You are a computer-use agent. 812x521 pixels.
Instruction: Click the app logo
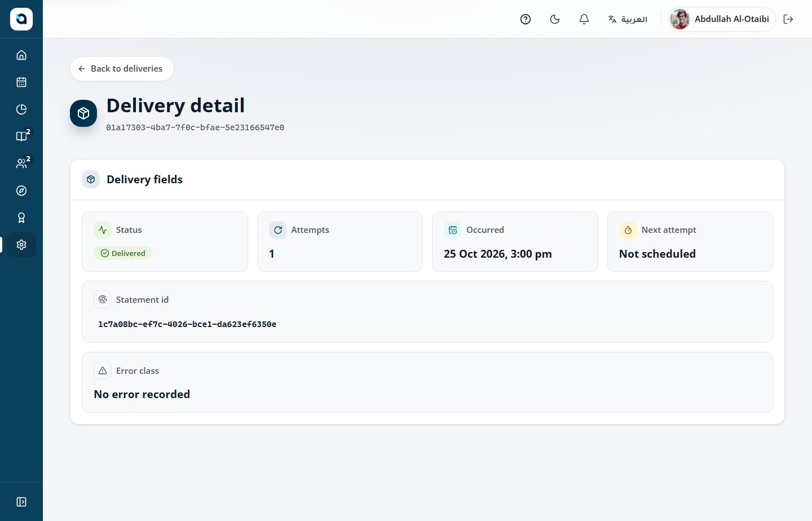(x=21, y=19)
